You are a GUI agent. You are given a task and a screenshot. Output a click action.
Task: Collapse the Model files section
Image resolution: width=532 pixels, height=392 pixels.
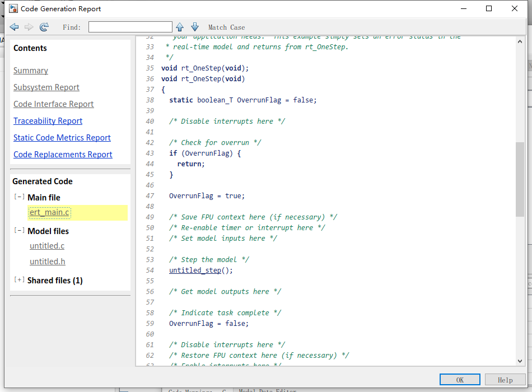(x=20, y=231)
